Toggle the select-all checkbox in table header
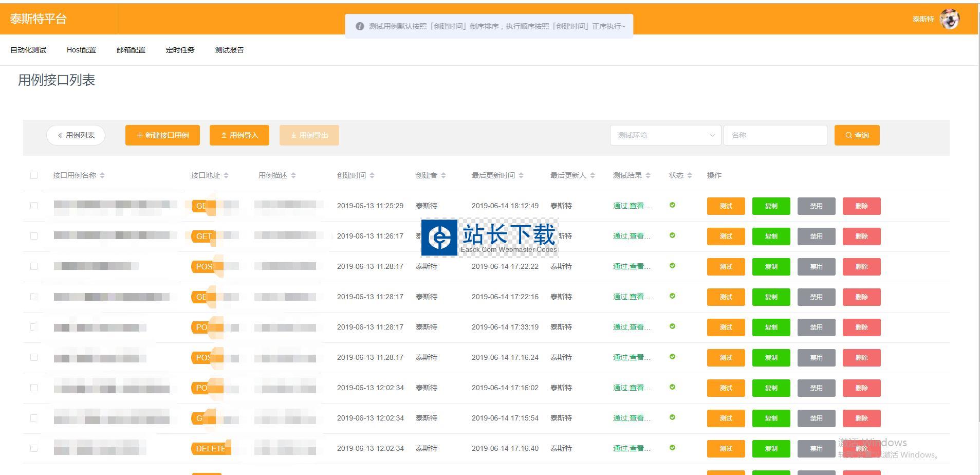 tap(34, 175)
